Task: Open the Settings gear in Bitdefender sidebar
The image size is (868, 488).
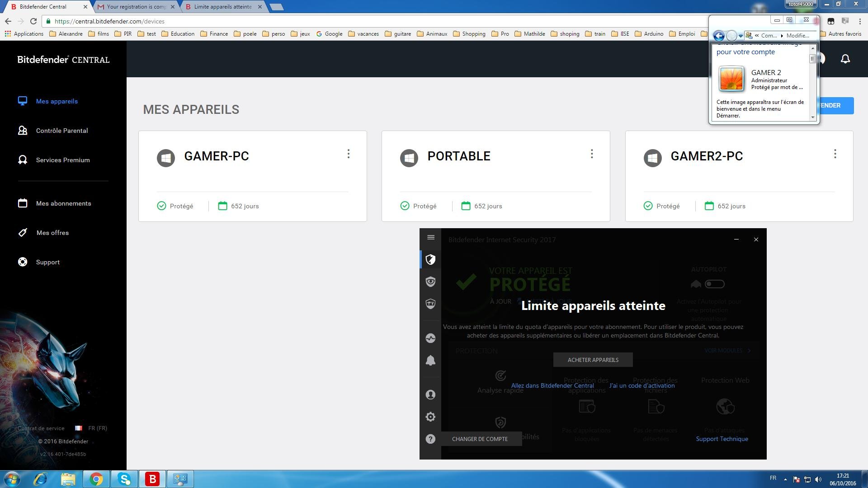Action: click(x=430, y=417)
